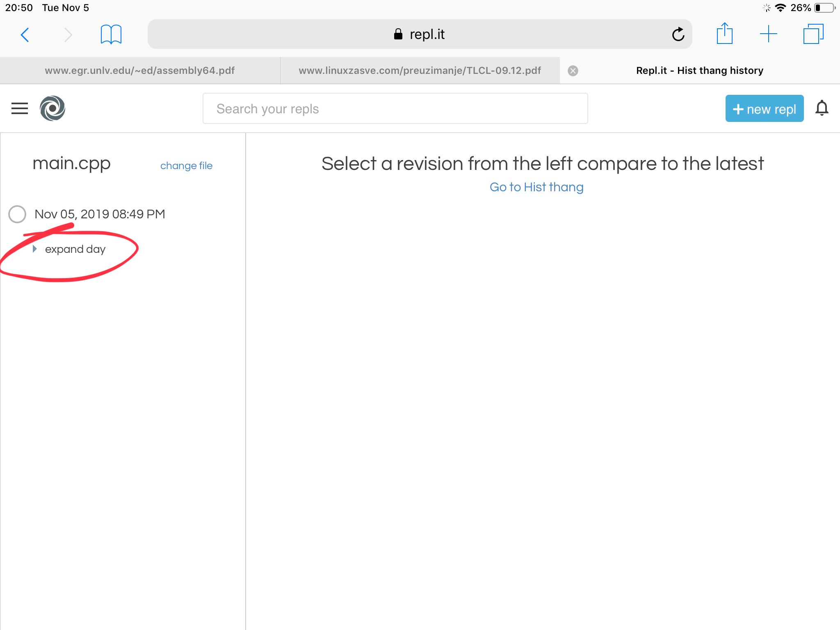Tap the lock icon in address bar
Viewport: 840px width, 630px height.
[398, 34]
